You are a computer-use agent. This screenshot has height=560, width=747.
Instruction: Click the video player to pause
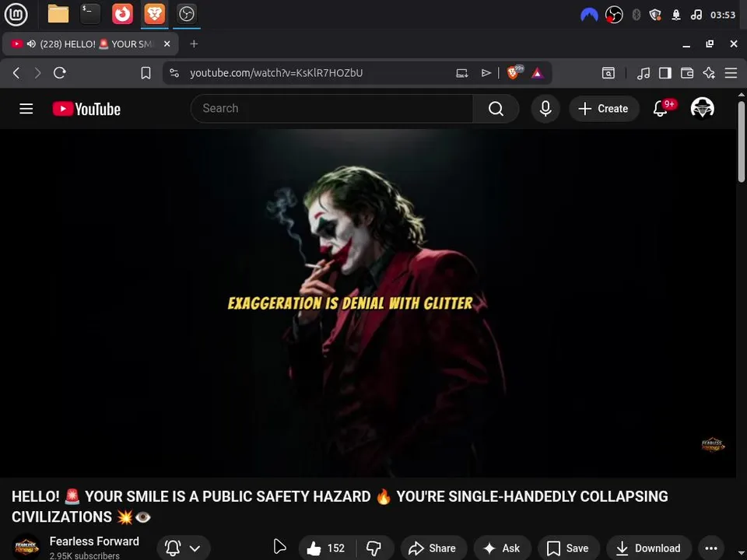[x=368, y=303]
